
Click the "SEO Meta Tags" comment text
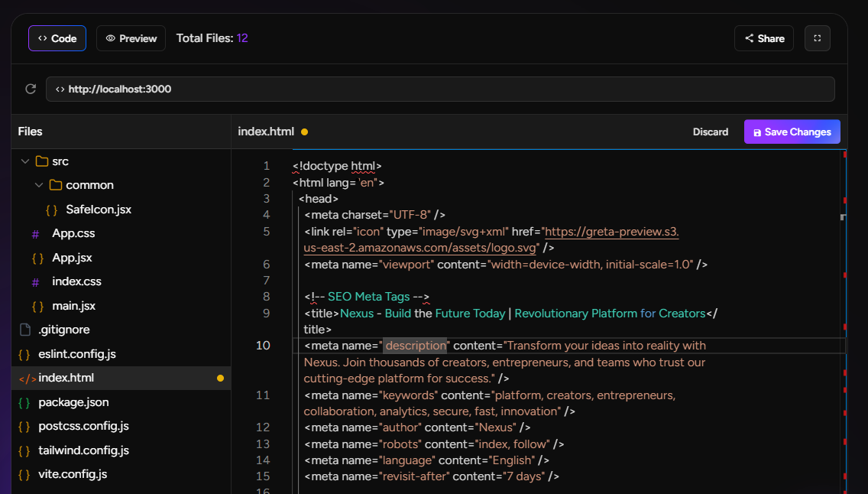point(369,297)
